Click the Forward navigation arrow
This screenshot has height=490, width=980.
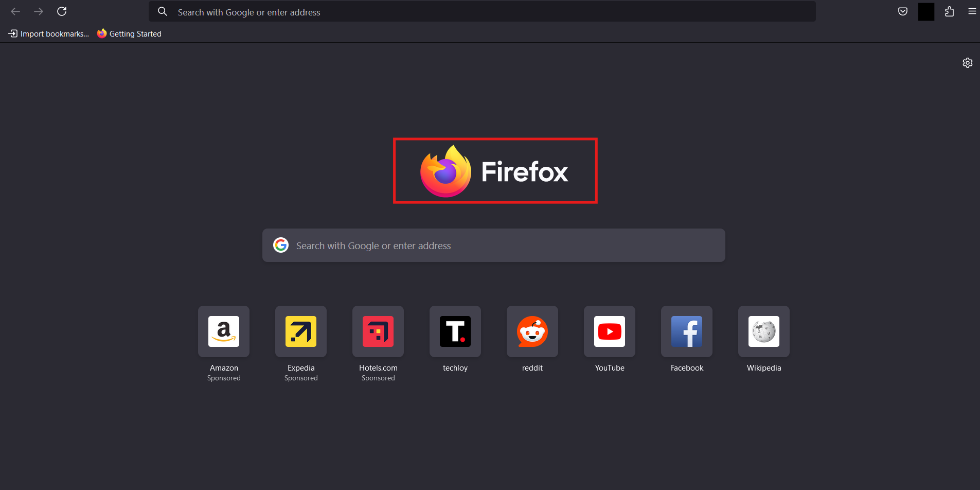click(x=39, y=11)
